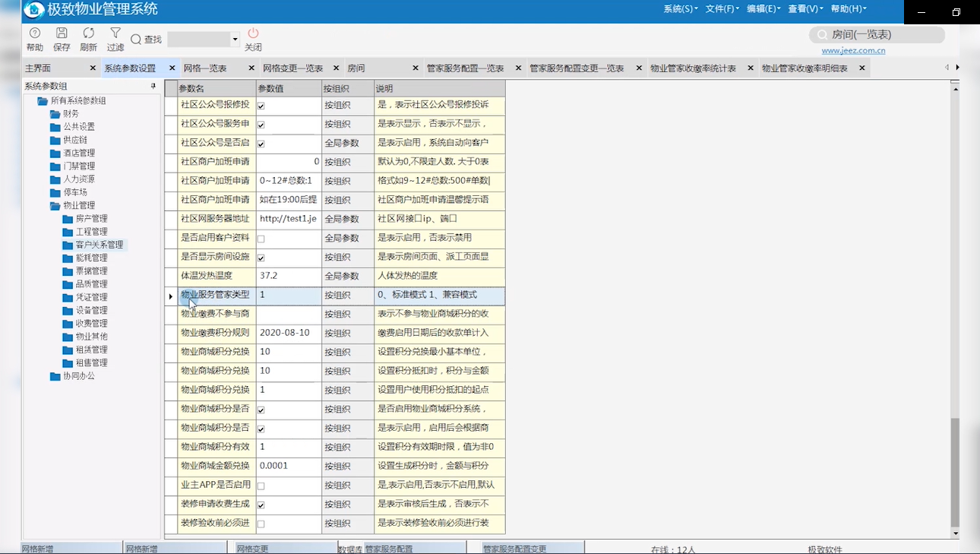
Task: Open the 系统(S) menu
Action: pyautogui.click(x=681, y=9)
